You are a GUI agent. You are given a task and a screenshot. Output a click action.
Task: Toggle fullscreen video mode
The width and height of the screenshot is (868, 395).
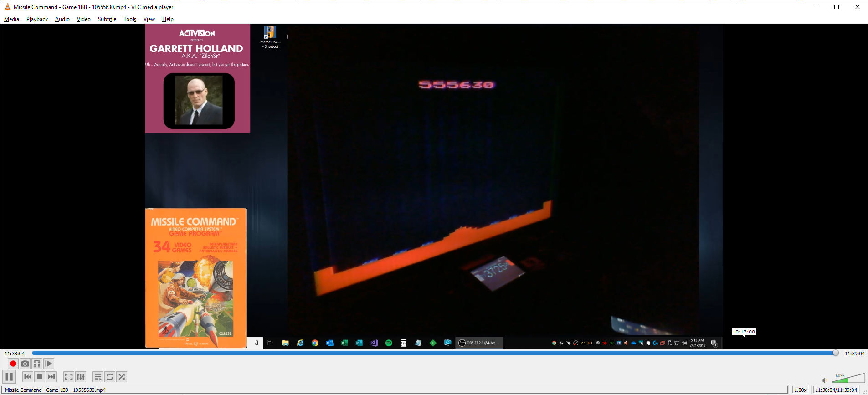coord(69,377)
